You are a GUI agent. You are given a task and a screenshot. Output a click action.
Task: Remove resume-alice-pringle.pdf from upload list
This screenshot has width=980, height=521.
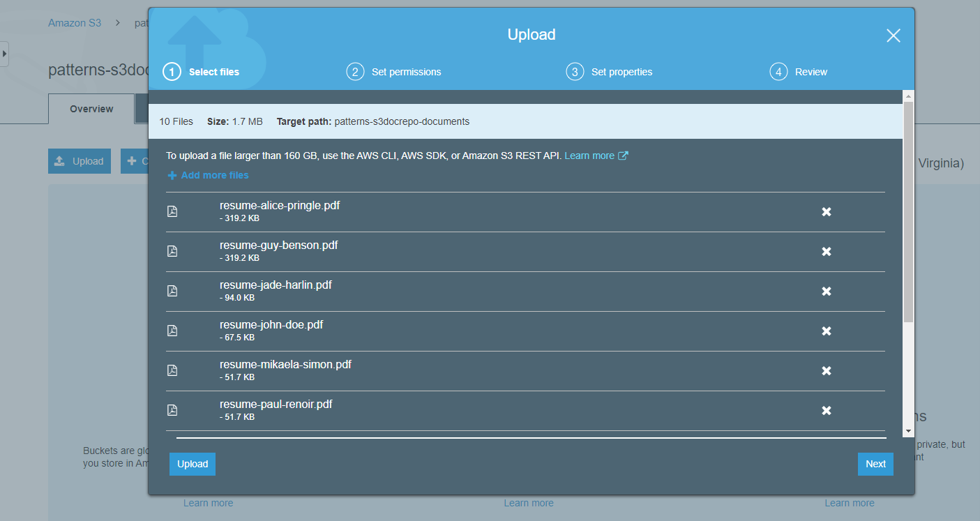827,212
